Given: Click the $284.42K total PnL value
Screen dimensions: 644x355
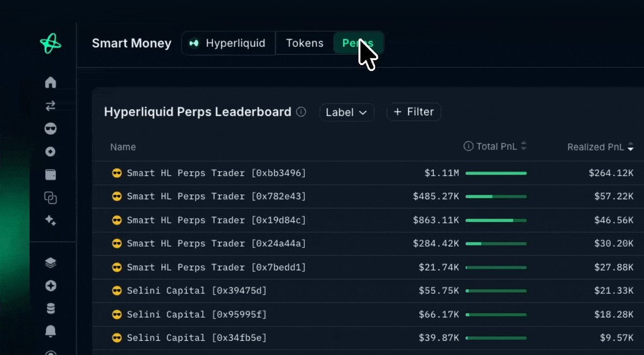Looking at the screenshot, I should tap(436, 243).
